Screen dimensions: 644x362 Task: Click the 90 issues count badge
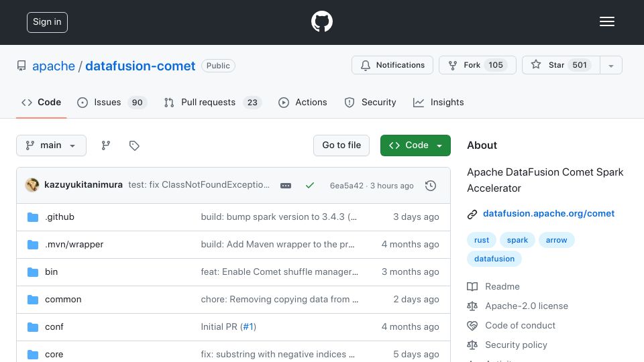click(137, 103)
